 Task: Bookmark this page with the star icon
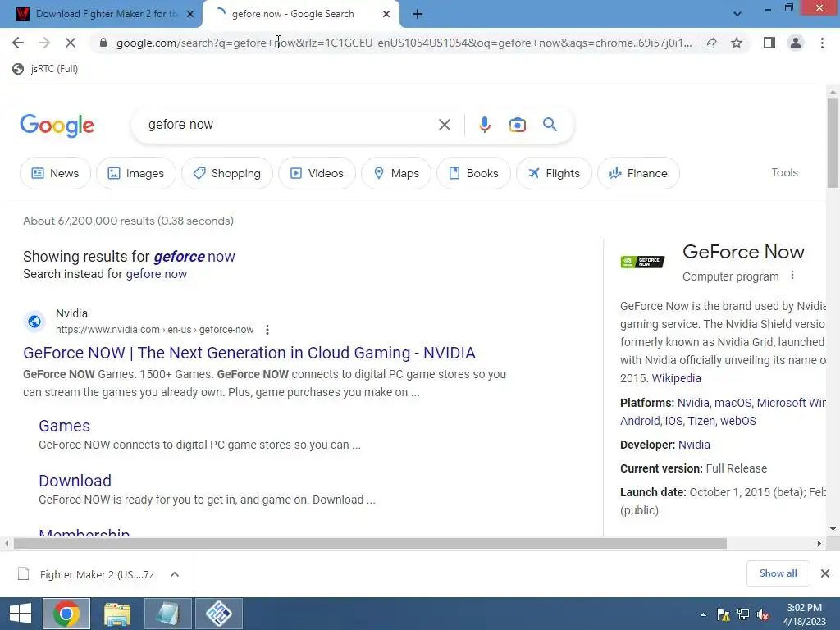pyautogui.click(x=737, y=43)
